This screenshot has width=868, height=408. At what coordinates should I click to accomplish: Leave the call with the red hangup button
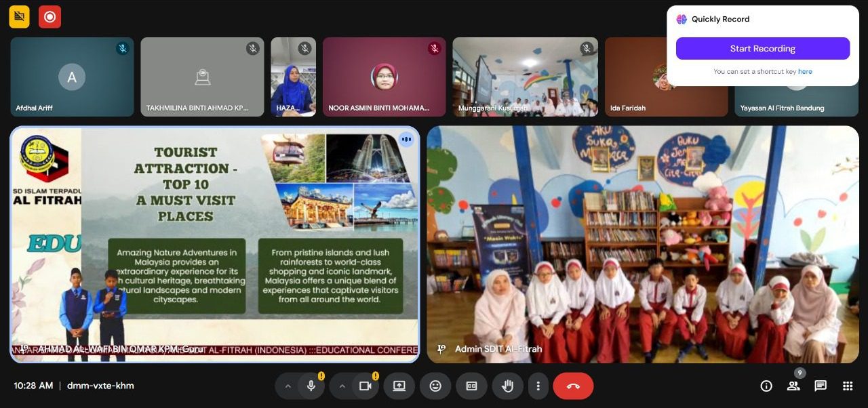(572, 386)
